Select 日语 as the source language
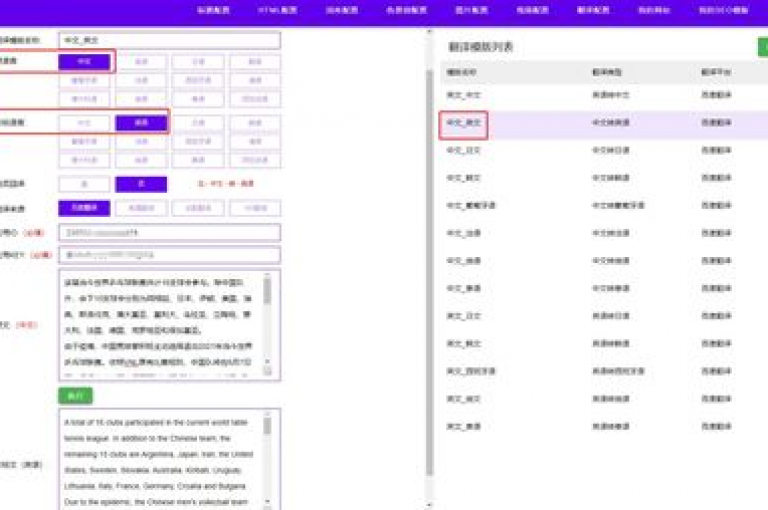 coord(198,62)
